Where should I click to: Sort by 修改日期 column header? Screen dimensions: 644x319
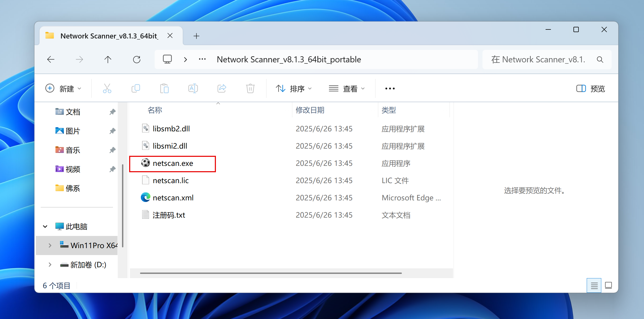(310, 110)
